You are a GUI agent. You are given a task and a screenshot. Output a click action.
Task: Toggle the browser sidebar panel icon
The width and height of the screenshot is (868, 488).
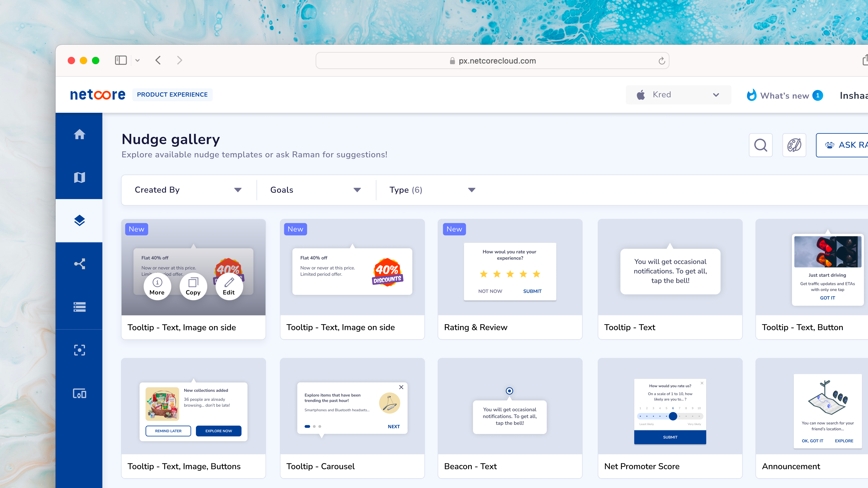(x=121, y=60)
